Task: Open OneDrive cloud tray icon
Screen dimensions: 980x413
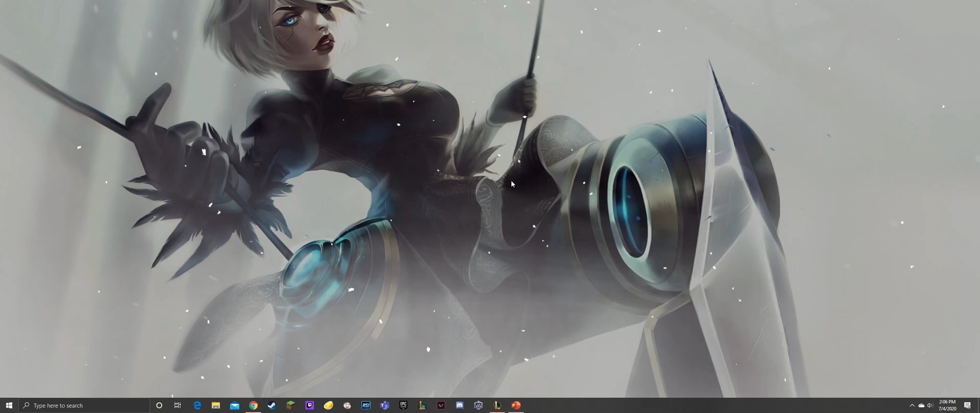Action: click(x=921, y=405)
